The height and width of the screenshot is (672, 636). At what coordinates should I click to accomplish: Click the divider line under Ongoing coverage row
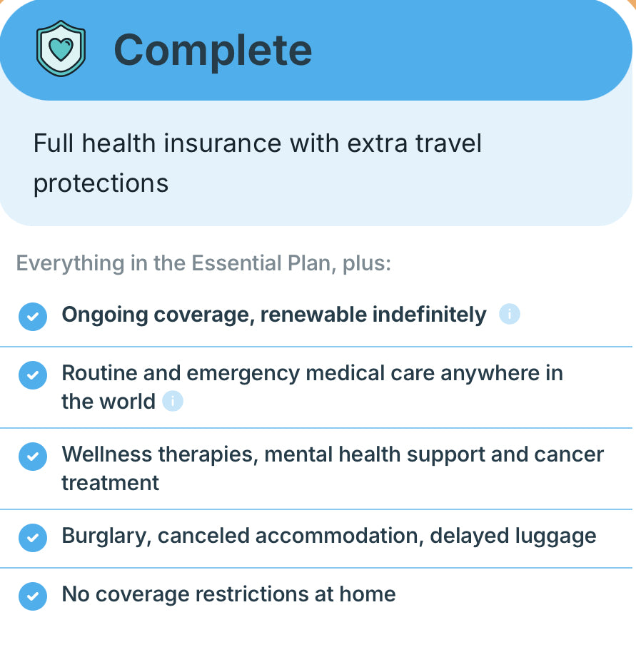pos(318,347)
